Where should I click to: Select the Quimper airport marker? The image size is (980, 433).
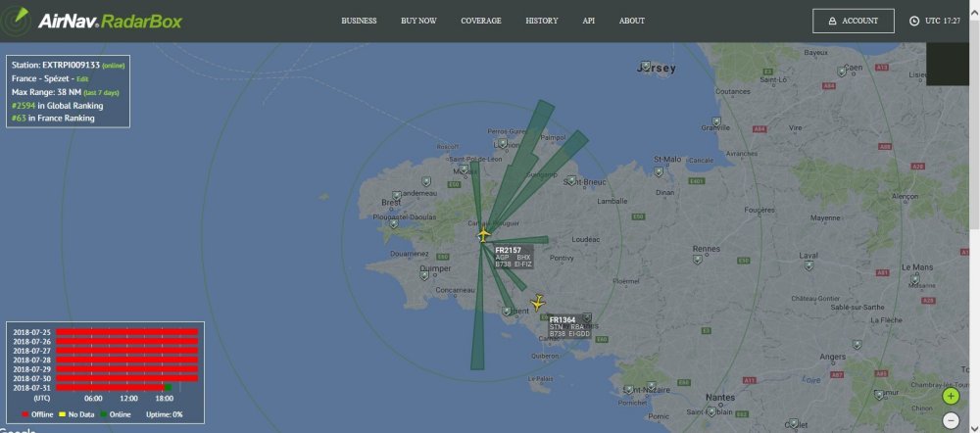(x=425, y=275)
